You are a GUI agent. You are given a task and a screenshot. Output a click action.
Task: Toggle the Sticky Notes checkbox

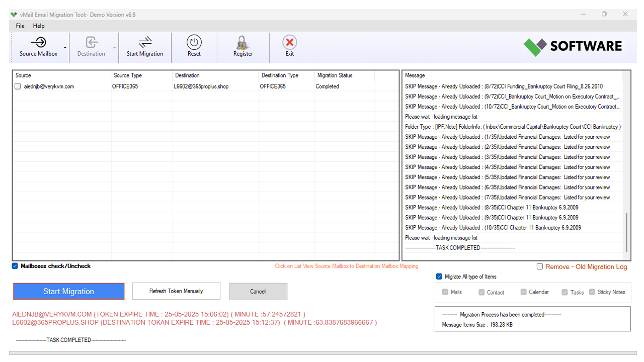pyautogui.click(x=592, y=292)
